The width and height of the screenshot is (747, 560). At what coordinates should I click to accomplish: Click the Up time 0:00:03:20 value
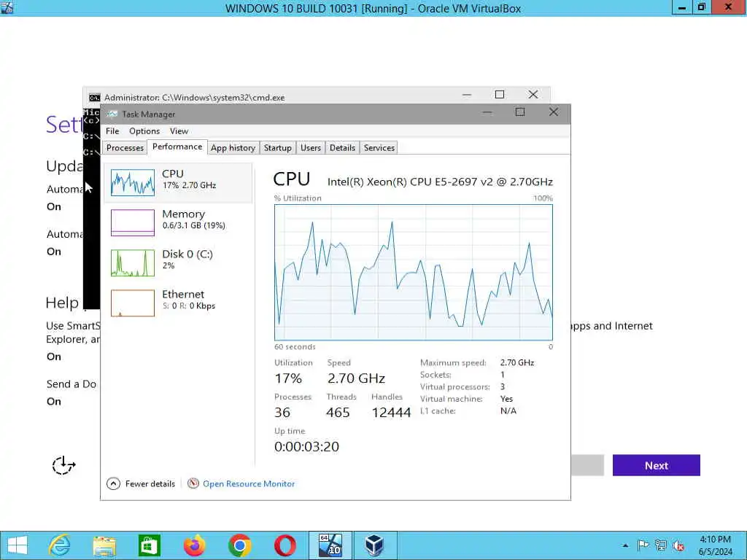(x=306, y=447)
